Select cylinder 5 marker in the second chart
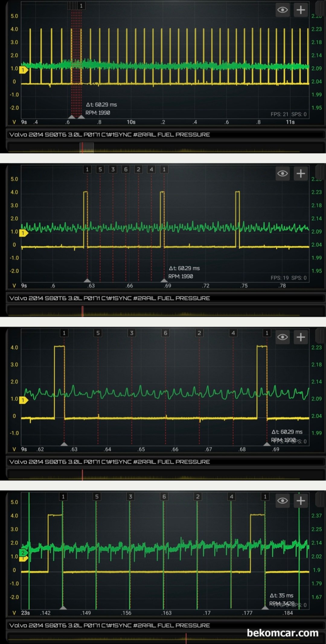Image resolution: width=326 pixels, height=644 pixels. [100, 169]
